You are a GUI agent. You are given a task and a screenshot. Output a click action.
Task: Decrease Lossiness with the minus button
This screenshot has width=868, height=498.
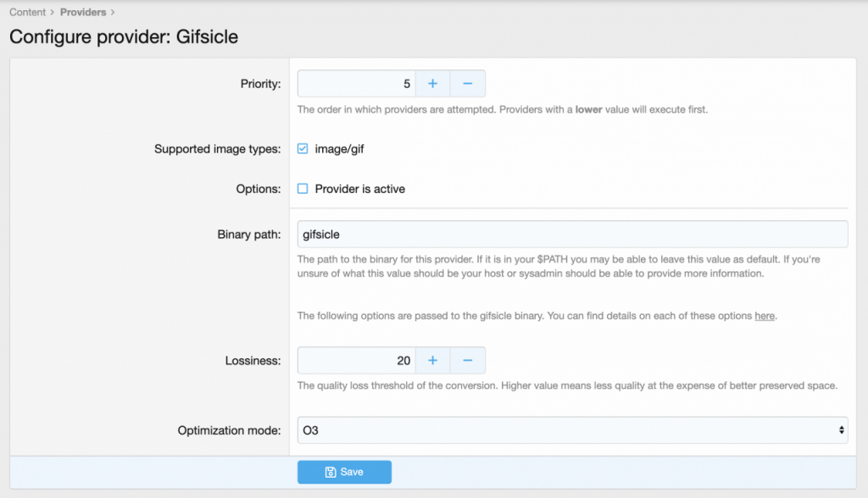[x=468, y=361]
